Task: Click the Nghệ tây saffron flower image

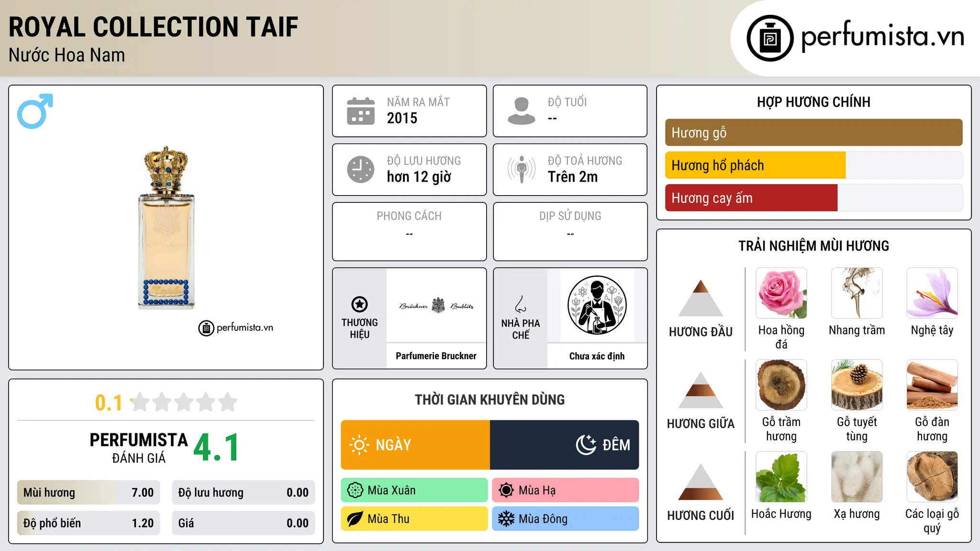Action: pyautogui.click(x=932, y=293)
